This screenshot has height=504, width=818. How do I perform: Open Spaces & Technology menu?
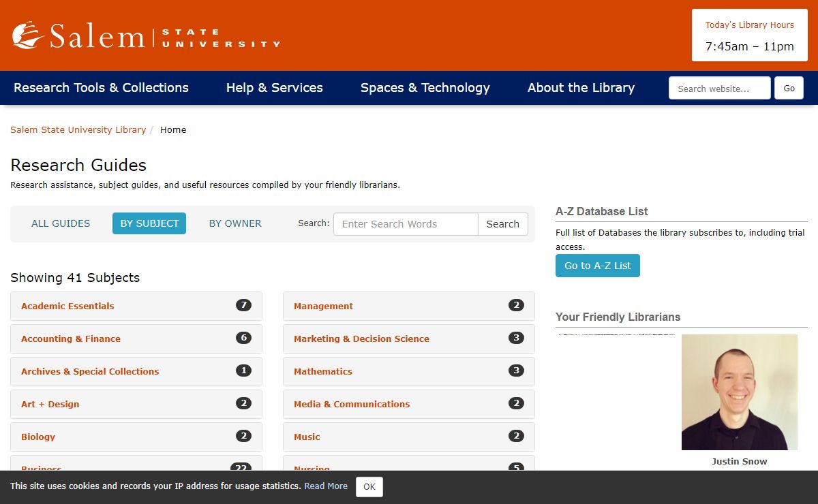pos(425,88)
